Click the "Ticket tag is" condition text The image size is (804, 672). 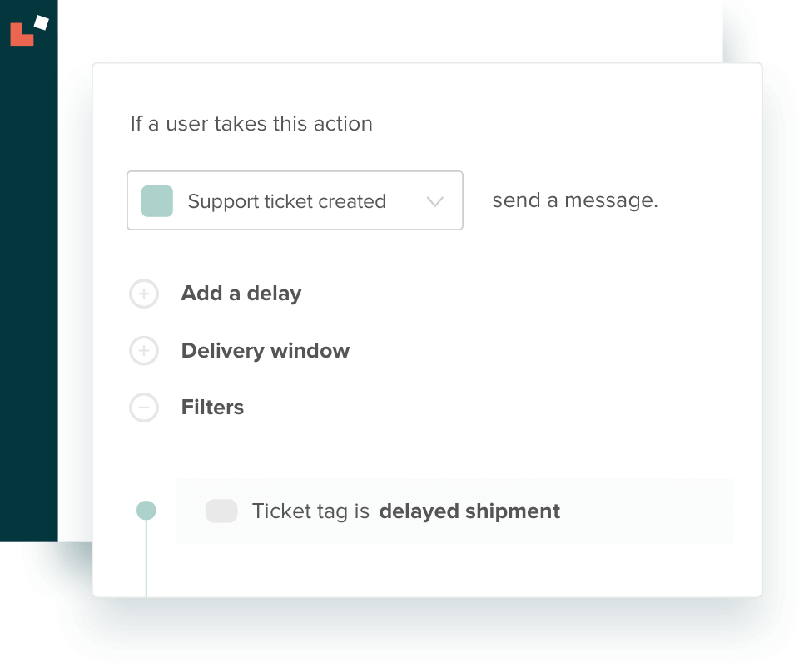click(310, 511)
